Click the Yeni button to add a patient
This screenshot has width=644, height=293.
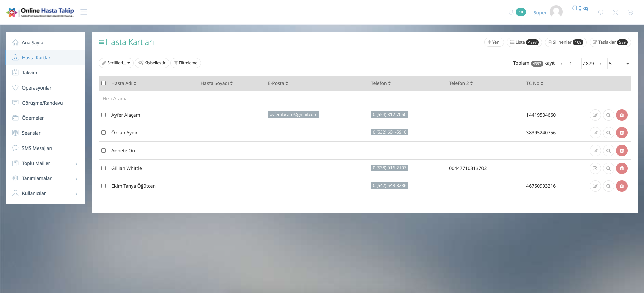click(494, 42)
